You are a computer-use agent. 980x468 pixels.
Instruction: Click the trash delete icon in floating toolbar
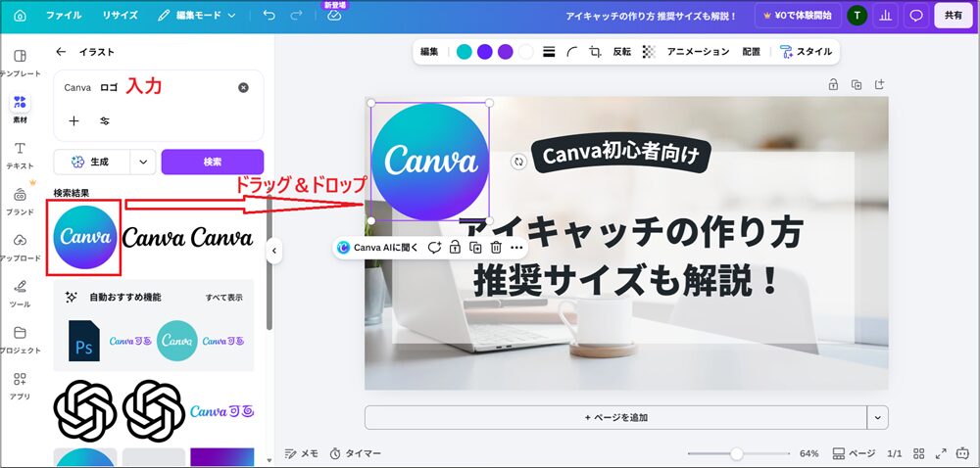pos(496,247)
